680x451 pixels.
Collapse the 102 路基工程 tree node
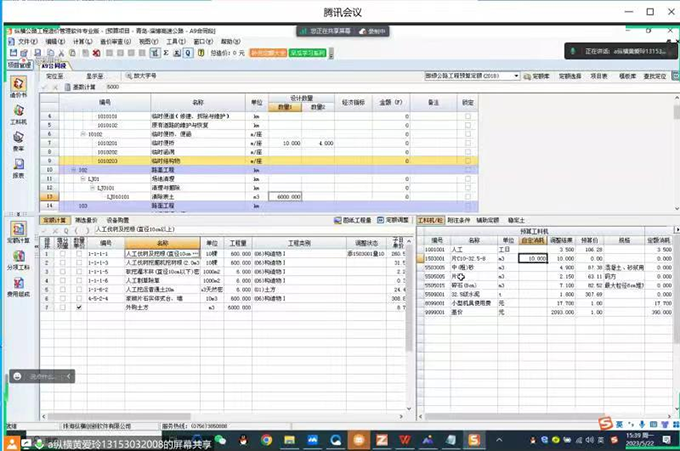[74, 170]
